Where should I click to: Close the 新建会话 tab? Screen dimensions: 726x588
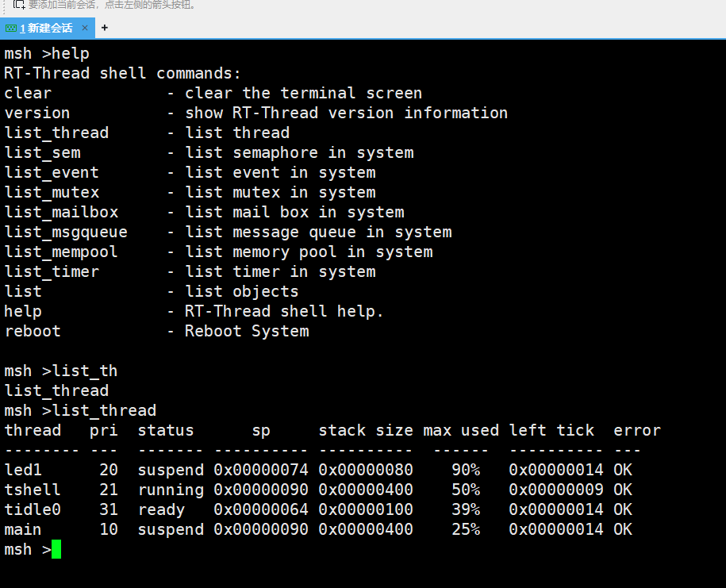point(85,28)
